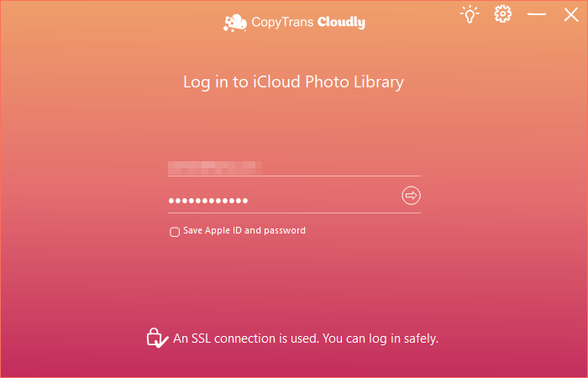Viewport: 588px width, 378px height.
Task: Open settings via the gear icon
Action: click(x=502, y=14)
